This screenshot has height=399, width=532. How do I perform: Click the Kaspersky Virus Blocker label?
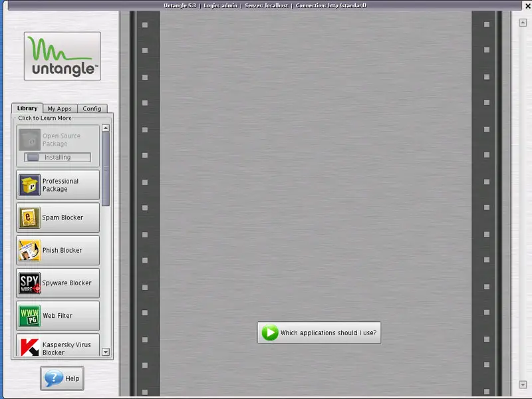(66, 348)
